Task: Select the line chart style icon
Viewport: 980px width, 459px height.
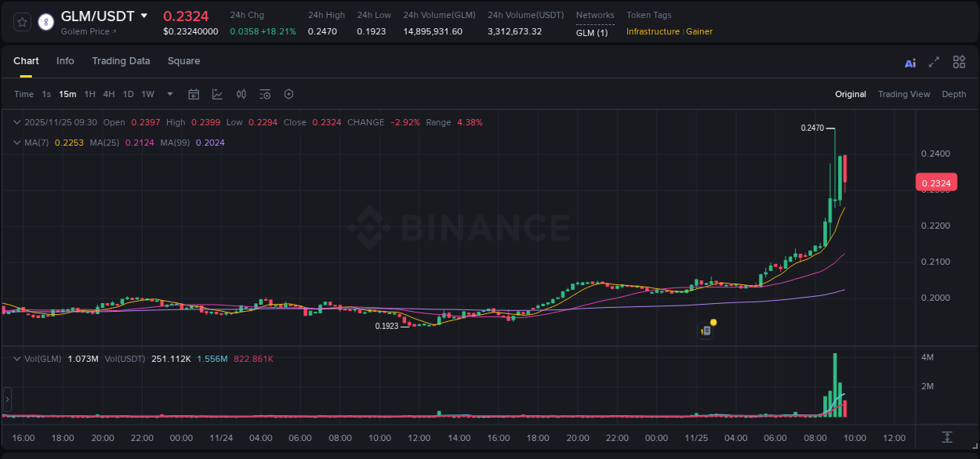Action: (217, 94)
